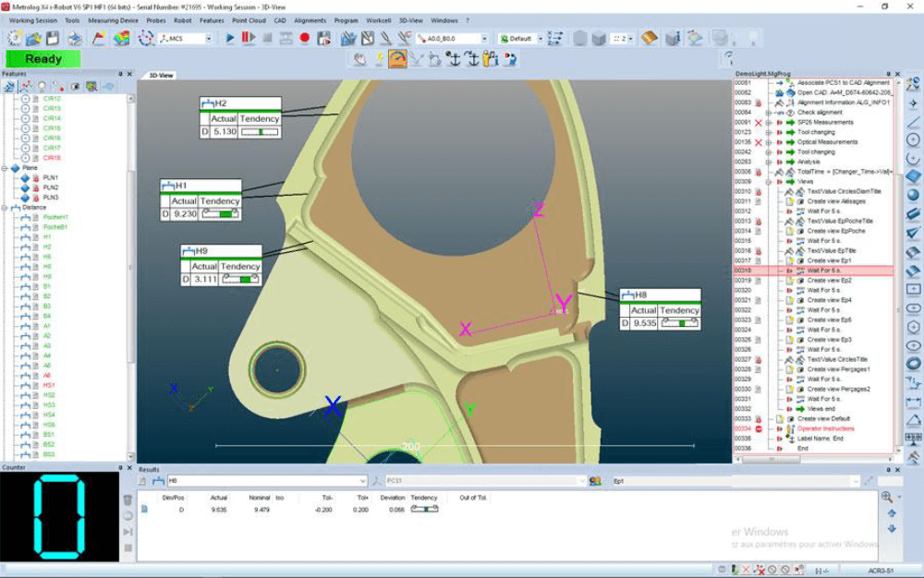Select the gauge icon in the 3D toolbar
Screen dimensions: 924x578
click(397, 59)
